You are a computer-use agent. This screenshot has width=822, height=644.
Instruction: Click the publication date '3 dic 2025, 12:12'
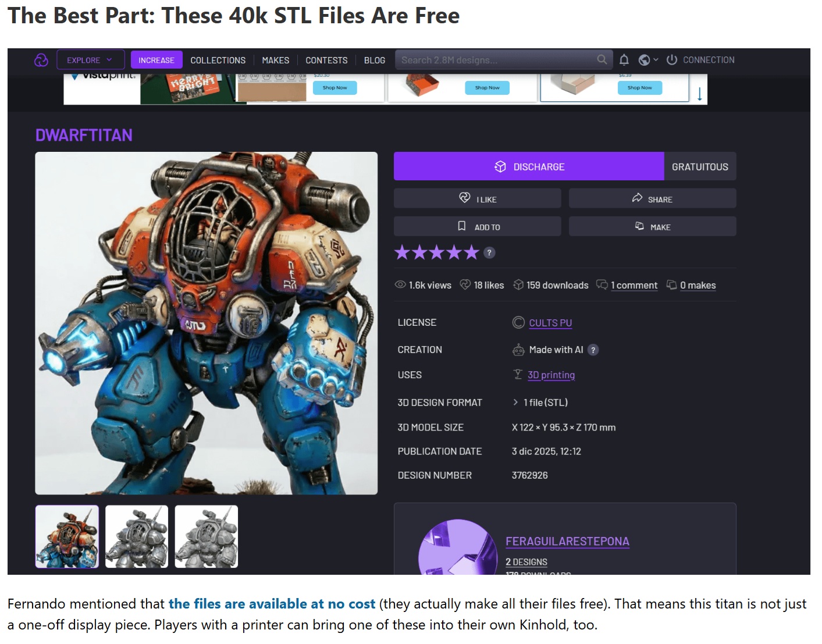[x=546, y=451]
